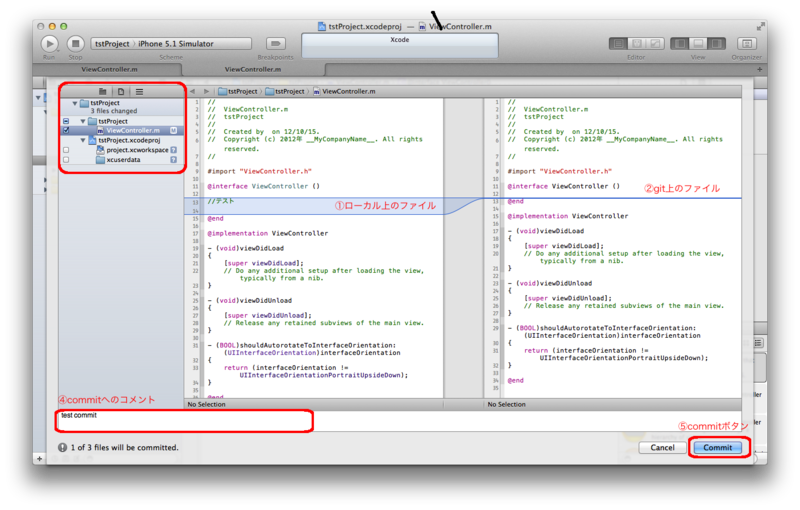Enter full screen with the arrows icon
This screenshot has height=510, width=800.
[761, 26]
